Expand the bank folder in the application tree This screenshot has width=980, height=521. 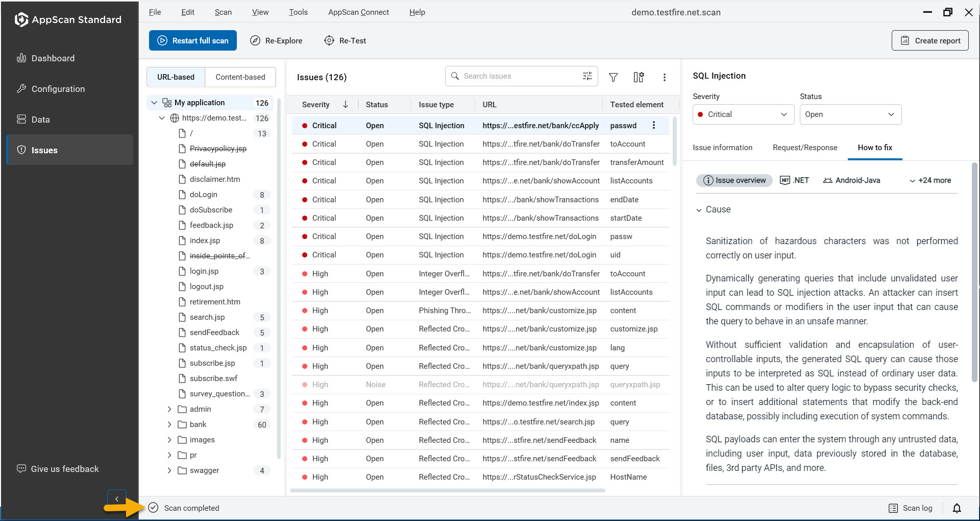[170, 424]
